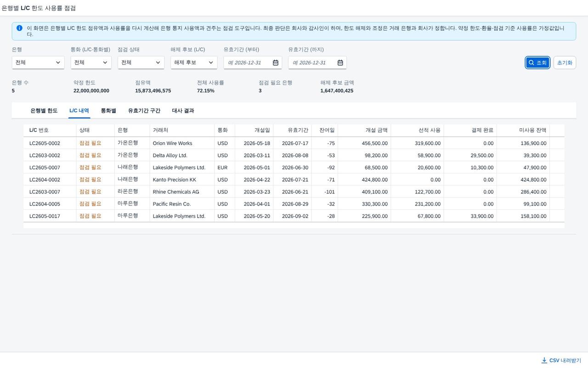588x368 pixels.
Task: Open the 점검 상태 dropdown
Action: (x=141, y=63)
